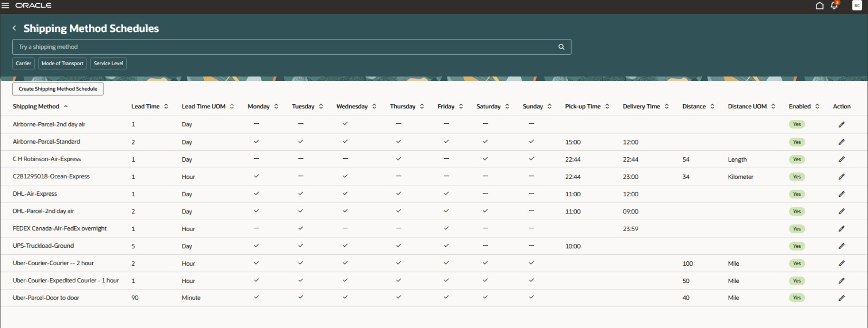
Task: Go to the Home icon
Action: click(820, 6)
